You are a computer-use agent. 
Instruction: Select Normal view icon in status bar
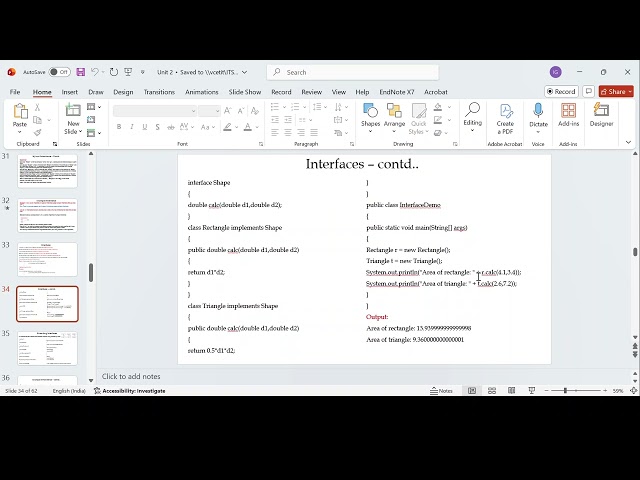coord(472,391)
